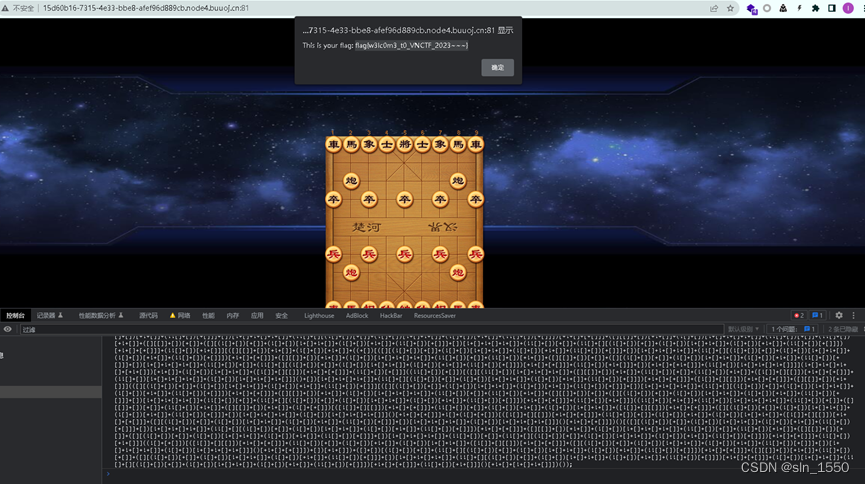Select the center red 兵 pawn piece

404,254
